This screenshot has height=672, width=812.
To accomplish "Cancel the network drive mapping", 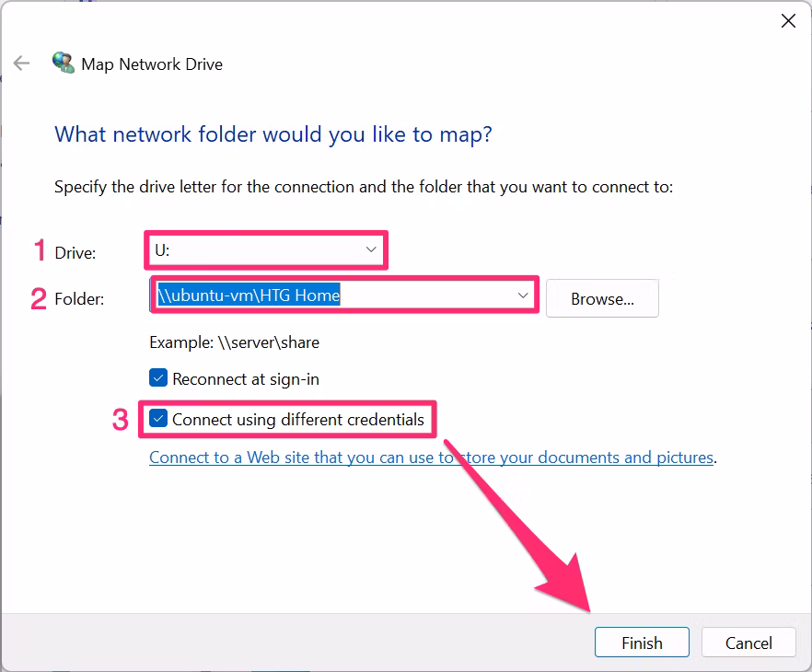I will point(748,643).
